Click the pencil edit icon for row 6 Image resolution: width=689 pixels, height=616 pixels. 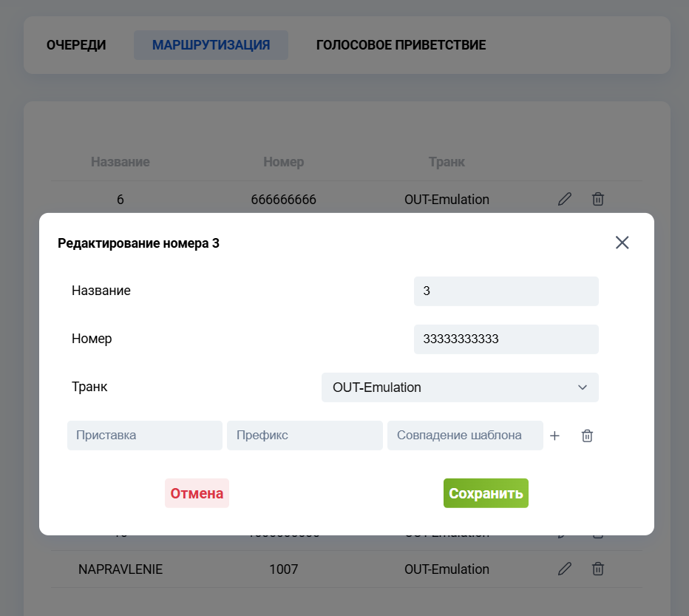point(565,199)
